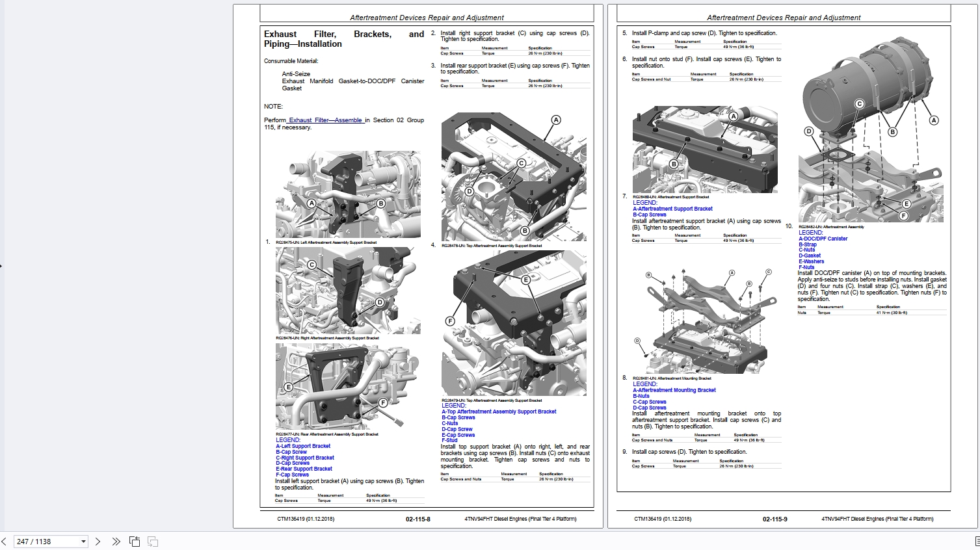Click the B-Strap legend link
The width and height of the screenshot is (980, 550).
click(x=807, y=244)
